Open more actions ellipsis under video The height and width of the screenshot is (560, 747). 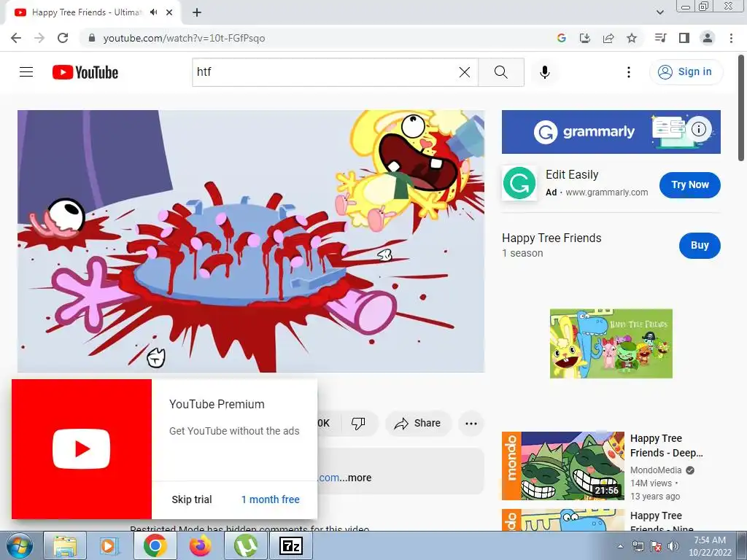[471, 424]
